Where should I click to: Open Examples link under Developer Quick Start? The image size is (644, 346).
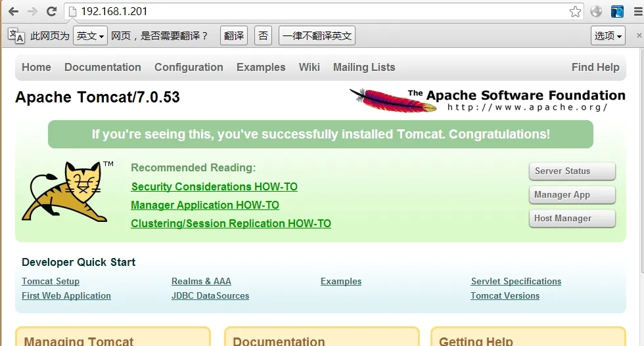pos(341,282)
